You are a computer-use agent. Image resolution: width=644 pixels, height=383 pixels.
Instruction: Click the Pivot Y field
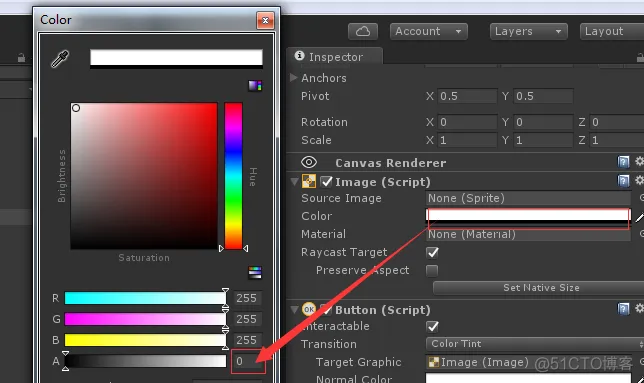543,96
